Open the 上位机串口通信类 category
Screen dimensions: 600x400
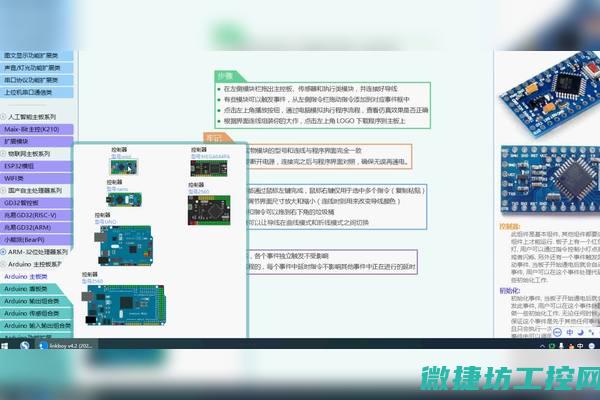pos(36,92)
